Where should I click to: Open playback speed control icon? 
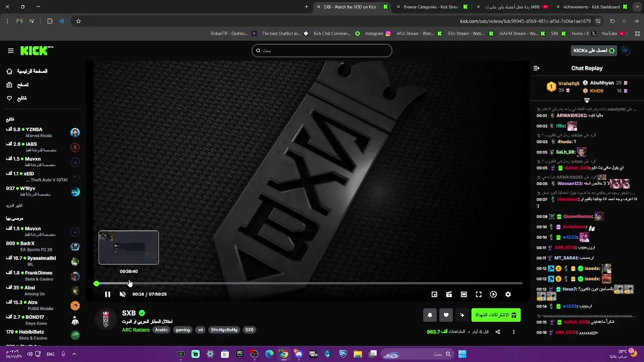(x=493, y=294)
